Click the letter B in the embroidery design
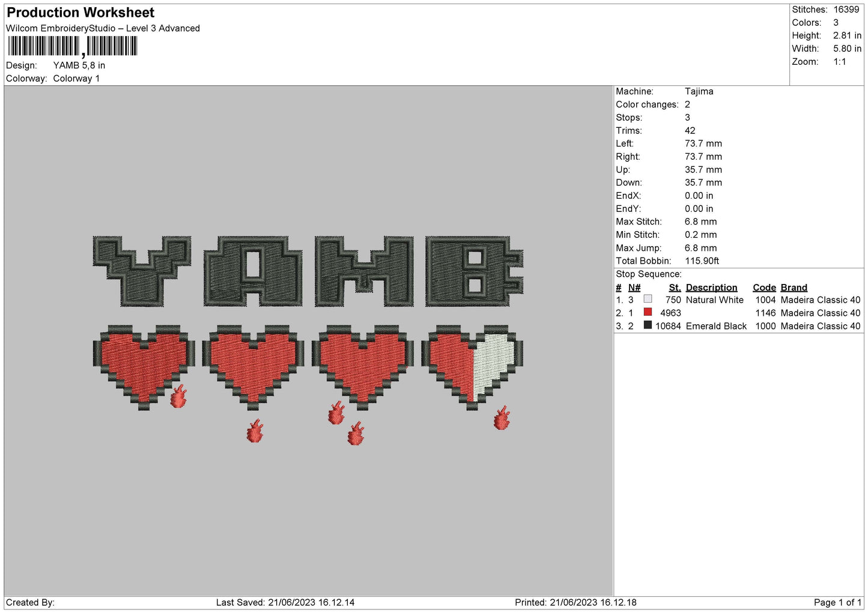 (x=475, y=271)
